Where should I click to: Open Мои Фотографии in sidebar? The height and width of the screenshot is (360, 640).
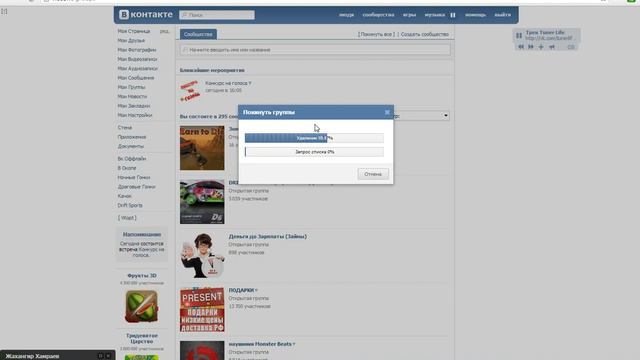[x=137, y=50]
